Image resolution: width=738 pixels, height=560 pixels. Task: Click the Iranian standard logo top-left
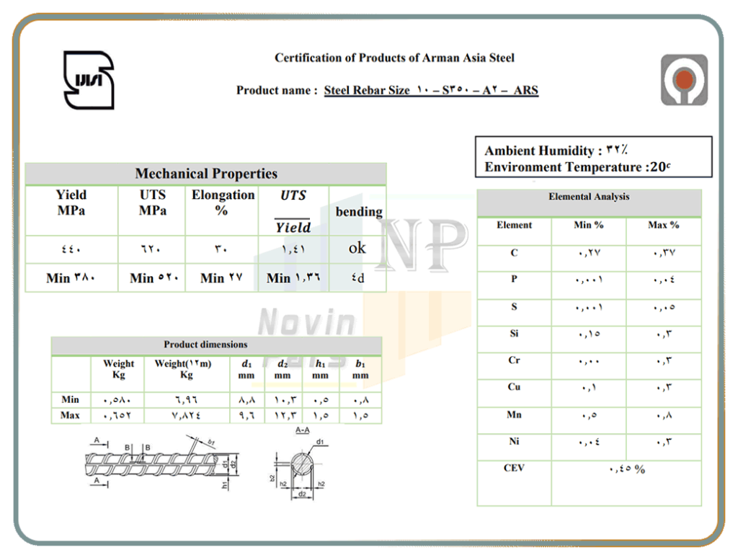tap(88, 79)
